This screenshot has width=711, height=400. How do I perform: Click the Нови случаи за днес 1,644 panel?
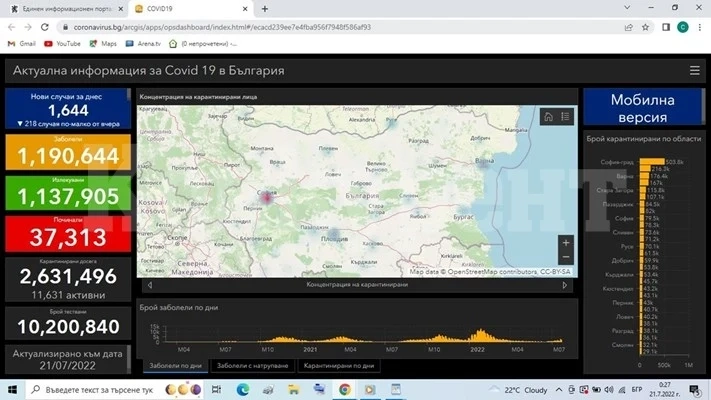pos(68,109)
